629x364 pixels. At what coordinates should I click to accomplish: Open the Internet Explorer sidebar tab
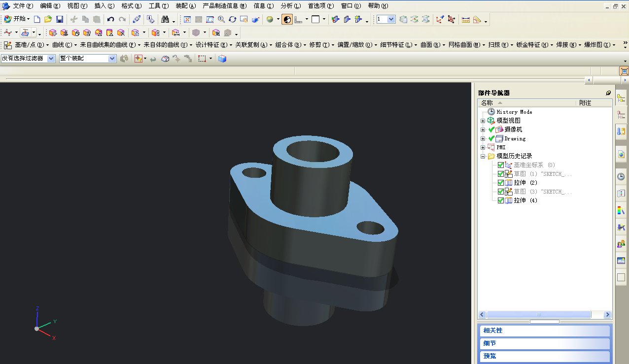[x=621, y=154]
